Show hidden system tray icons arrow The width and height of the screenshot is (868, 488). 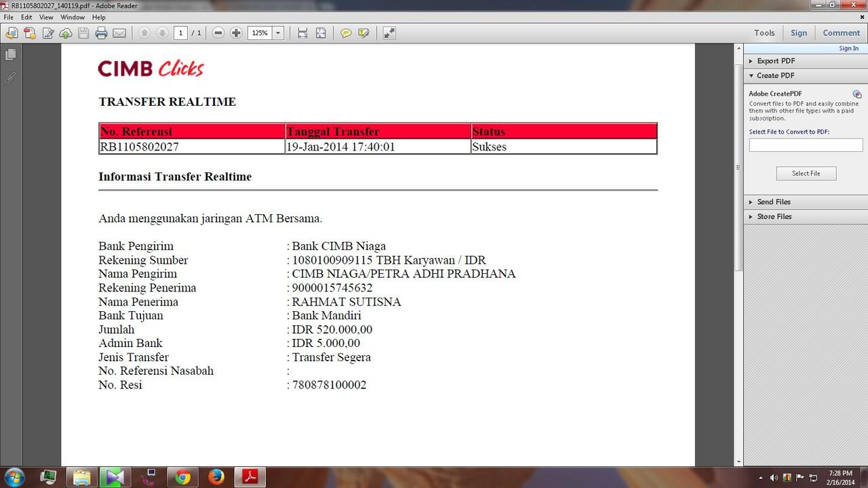tap(761, 477)
